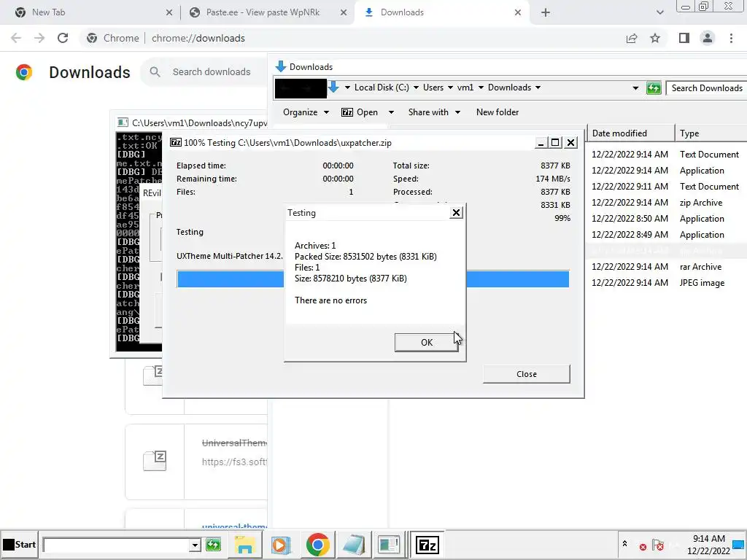Viewport: 747px width, 560px height.
Task: Reload the Chrome downloads page
Action: pyautogui.click(x=63, y=38)
